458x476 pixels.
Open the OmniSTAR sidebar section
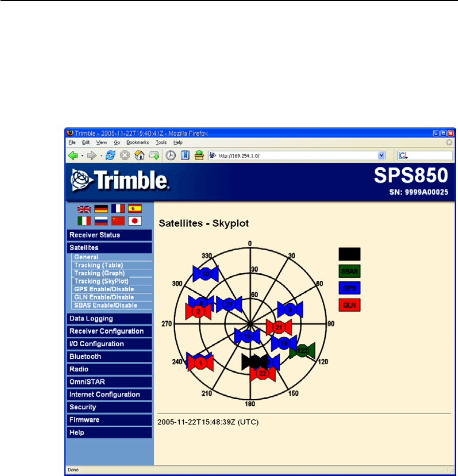click(x=110, y=382)
